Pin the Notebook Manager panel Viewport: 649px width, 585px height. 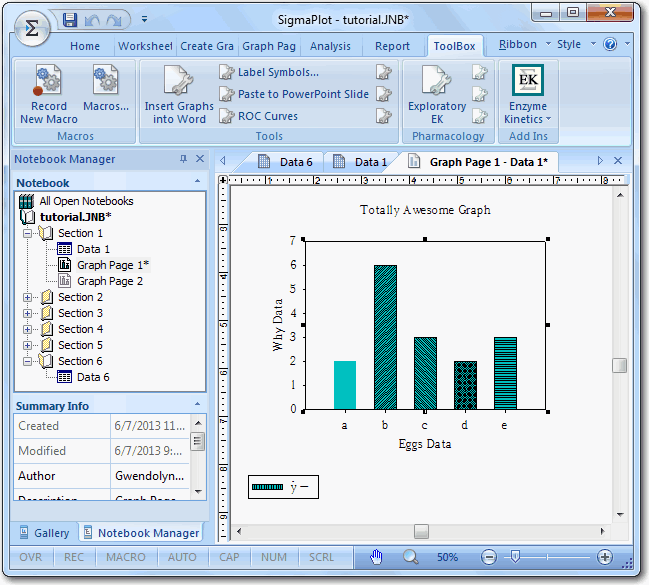(183, 159)
